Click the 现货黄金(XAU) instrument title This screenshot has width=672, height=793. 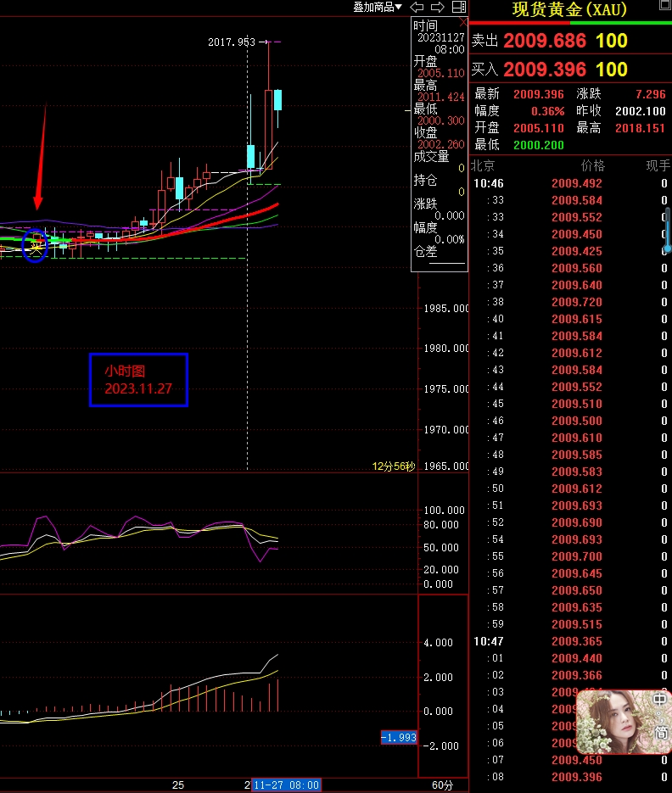pos(569,9)
